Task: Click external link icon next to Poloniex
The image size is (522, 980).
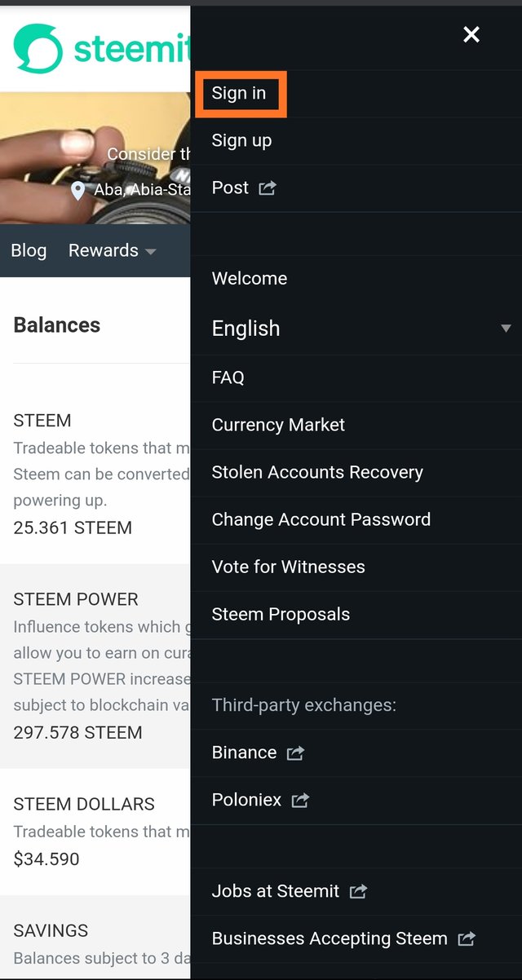Action: pos(300,801)
